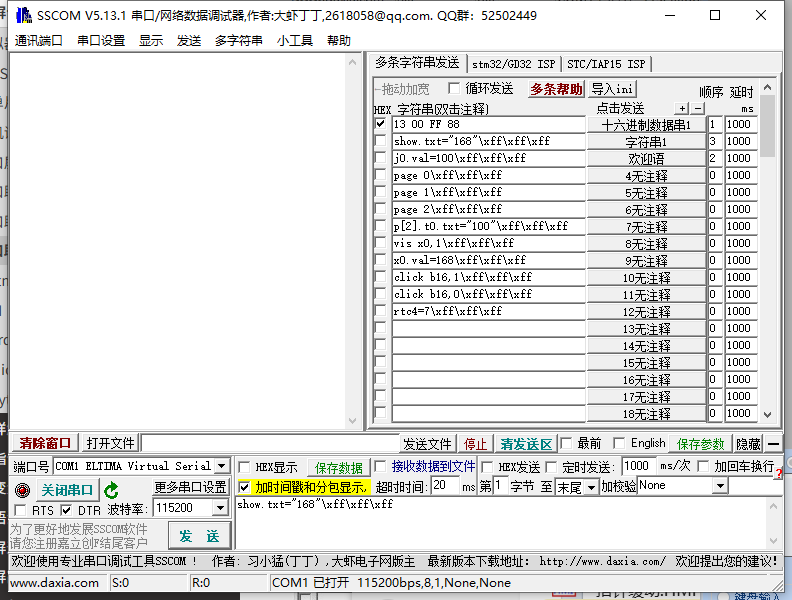This screenshot has height=600, width=792.
Task: Click the www.daxia.com status bar entry
Action: point(55,583)
